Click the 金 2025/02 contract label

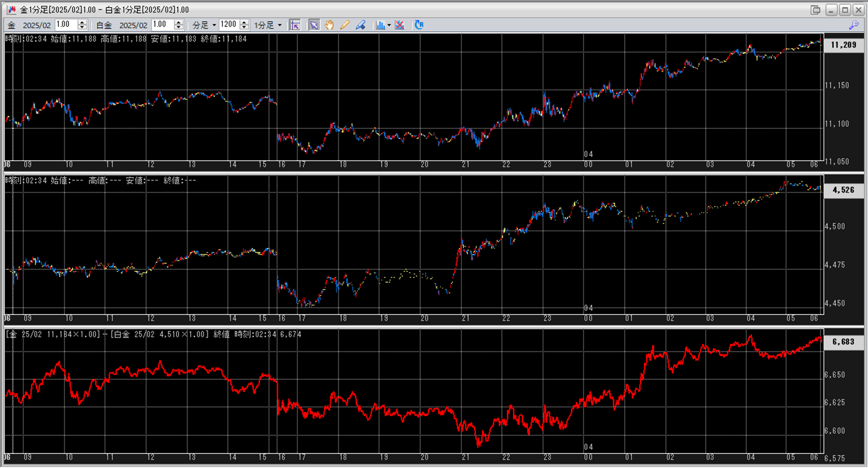(29, 25)
